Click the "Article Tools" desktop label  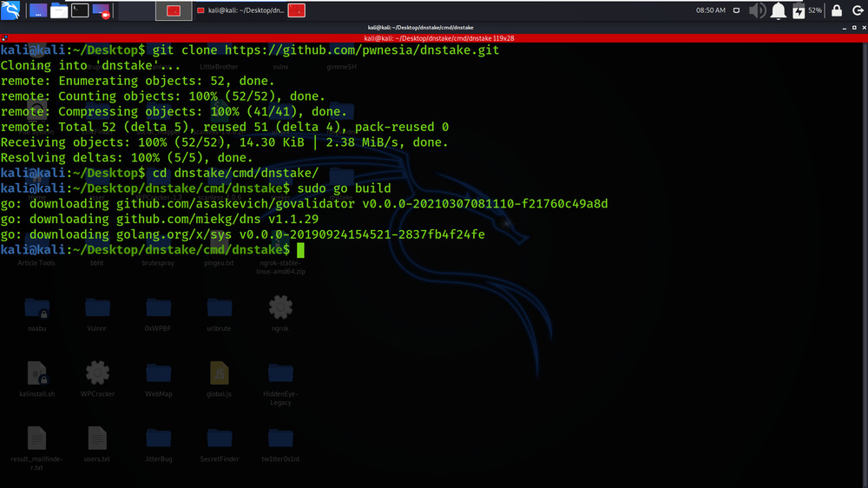click(36, 263)
